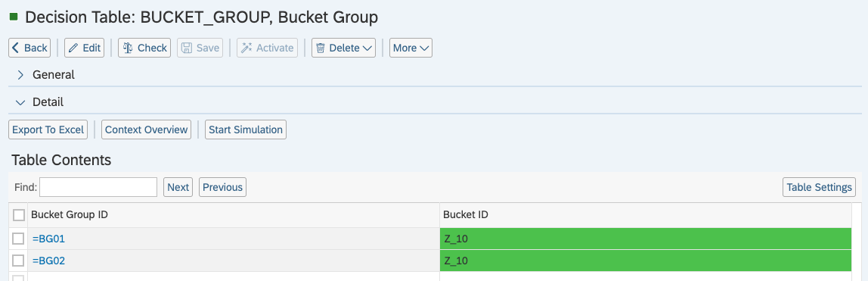Open Table Settings
Screen dimensions: 868x281
click(x=820, y=187)
